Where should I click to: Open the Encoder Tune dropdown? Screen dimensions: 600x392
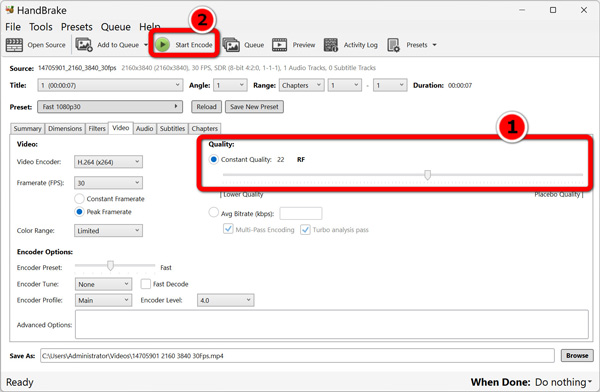pos(103,284)
